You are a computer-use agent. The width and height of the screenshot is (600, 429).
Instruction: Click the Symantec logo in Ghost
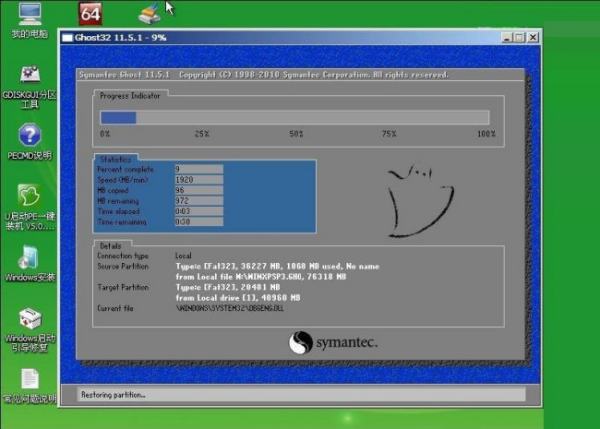click(x=333, y=343)
